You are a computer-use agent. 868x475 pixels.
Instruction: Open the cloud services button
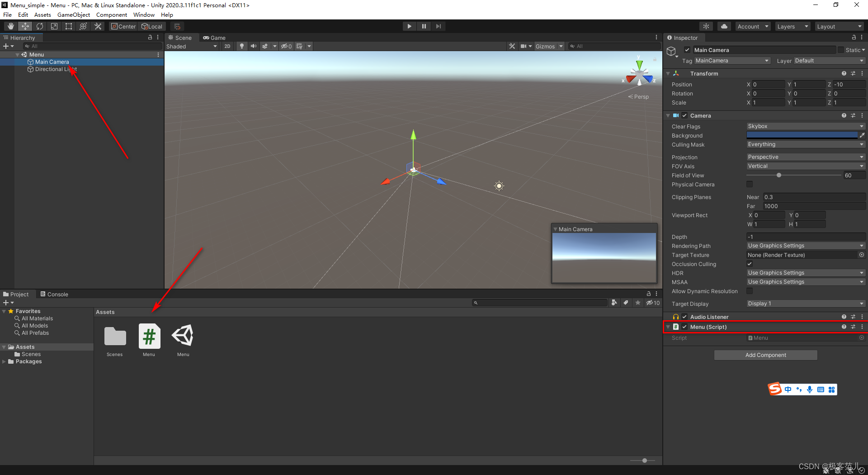coord(724,26)
